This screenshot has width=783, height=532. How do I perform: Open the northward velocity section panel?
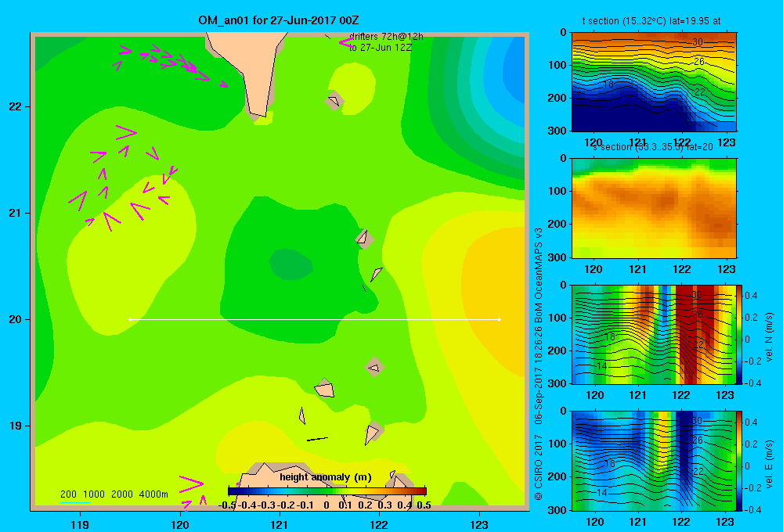click(x=654, y=334)
